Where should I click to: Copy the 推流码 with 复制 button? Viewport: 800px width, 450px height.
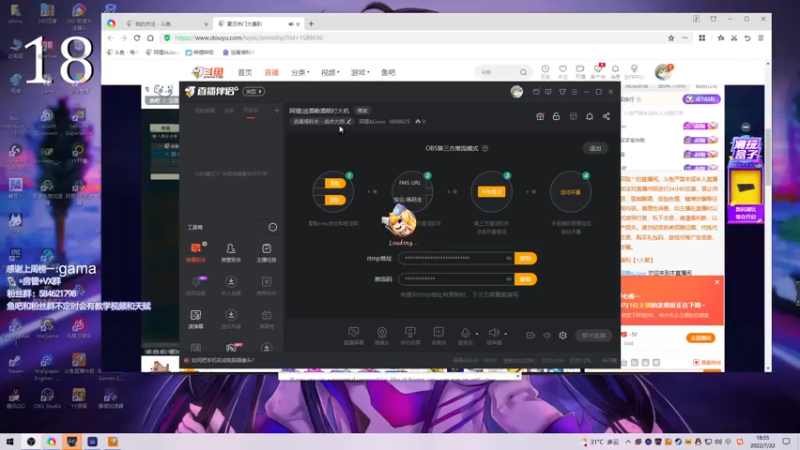tap(526, 279)
